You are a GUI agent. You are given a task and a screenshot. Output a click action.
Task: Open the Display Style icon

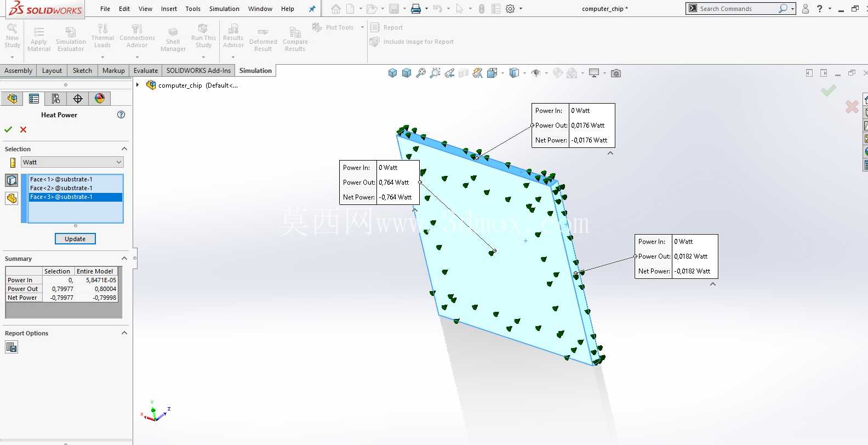(x=514, y=73)
